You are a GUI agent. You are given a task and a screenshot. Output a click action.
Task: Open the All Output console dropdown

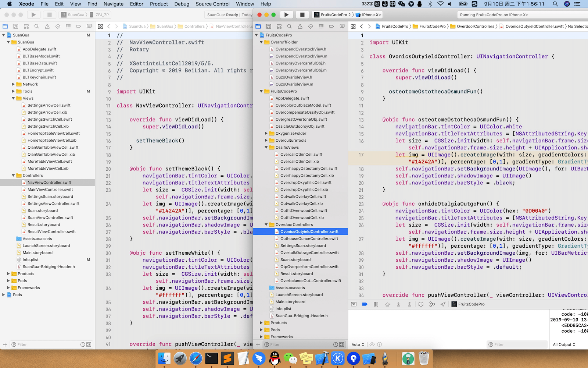[x=564, y=344]
